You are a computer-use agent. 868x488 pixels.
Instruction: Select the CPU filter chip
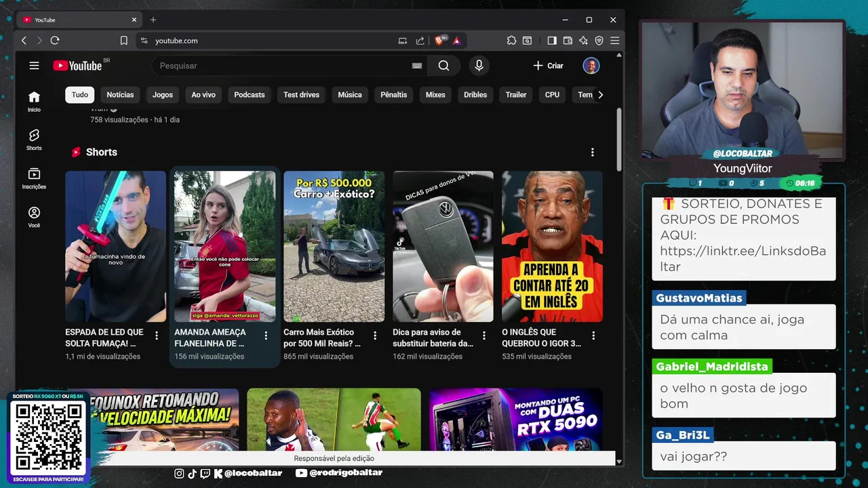[553, 95]
